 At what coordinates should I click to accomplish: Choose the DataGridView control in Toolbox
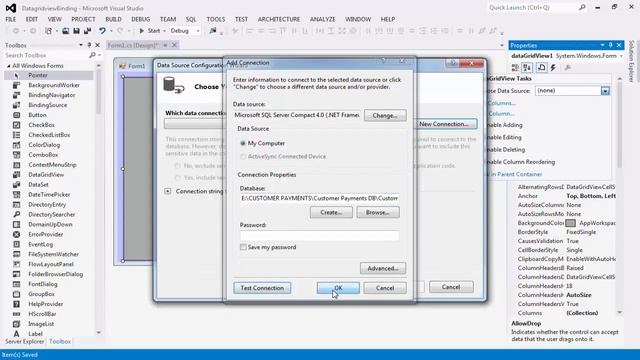coord(46,175)
